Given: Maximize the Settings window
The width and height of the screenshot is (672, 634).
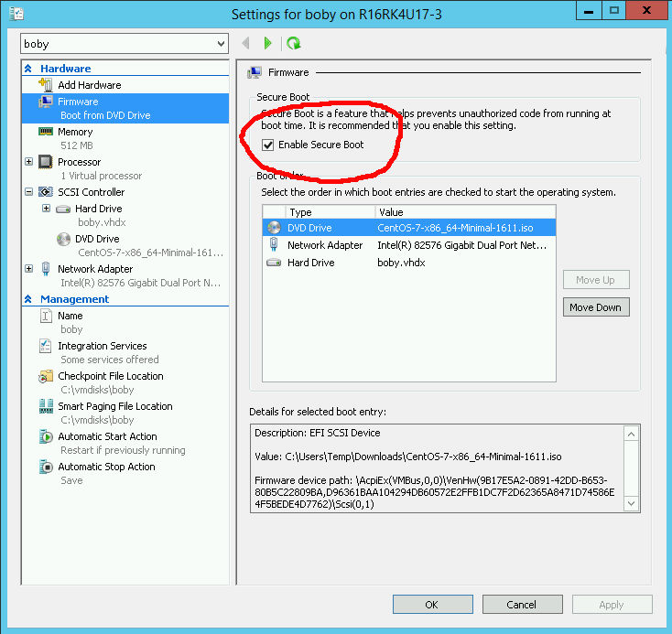Looking at the screenshot, I should pos(613,10).
